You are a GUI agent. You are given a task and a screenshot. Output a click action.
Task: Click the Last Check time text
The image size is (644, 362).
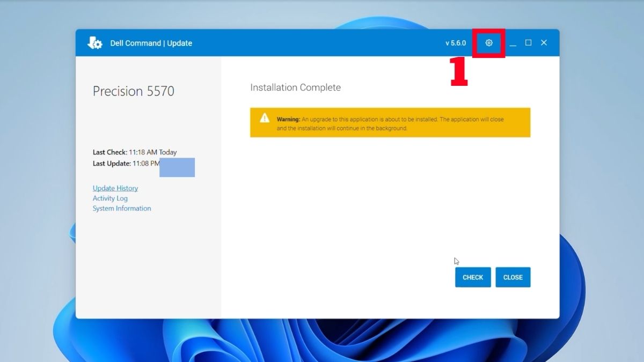(x=135, y=152)
